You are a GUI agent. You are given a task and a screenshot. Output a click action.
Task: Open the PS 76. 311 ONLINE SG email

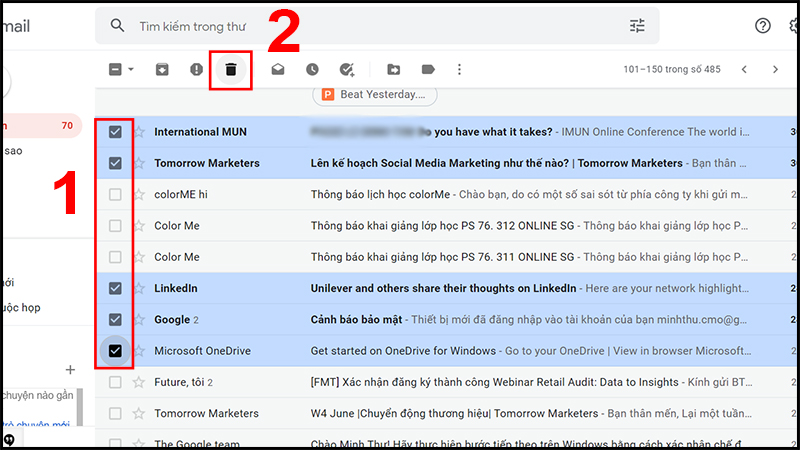pos(442,257)
